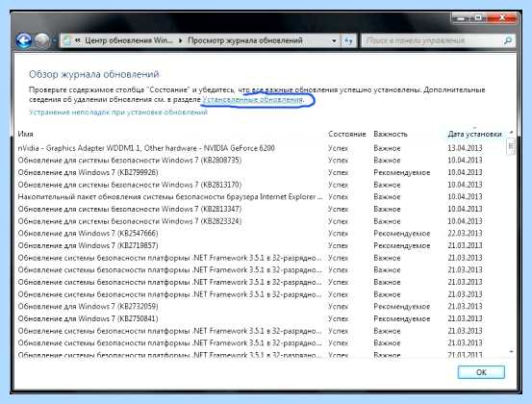Select the nVidia Graphics Adapter WDDM1.1 update row
Image resolution: width=532 pixels, height=404 pixels.
click(x=261, y=148)
